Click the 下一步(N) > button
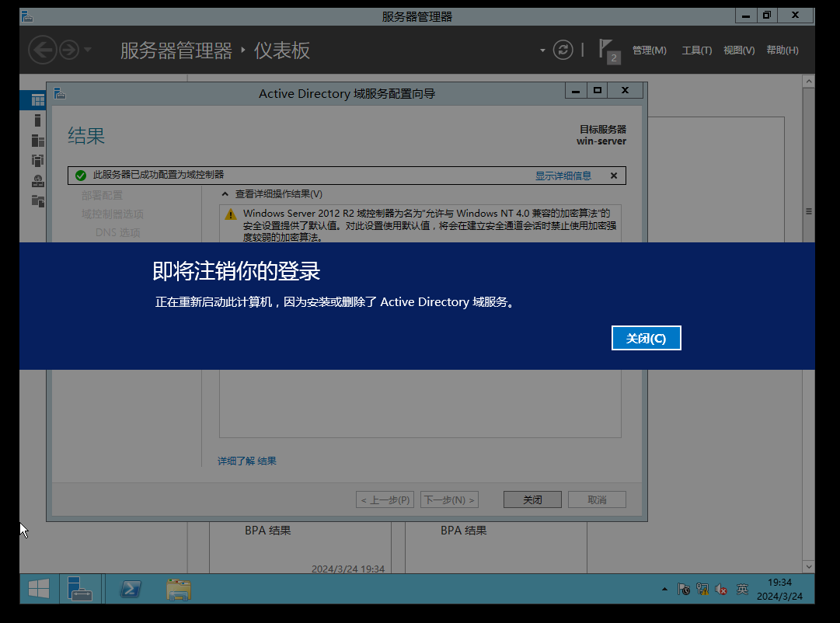 coord(449,499)
